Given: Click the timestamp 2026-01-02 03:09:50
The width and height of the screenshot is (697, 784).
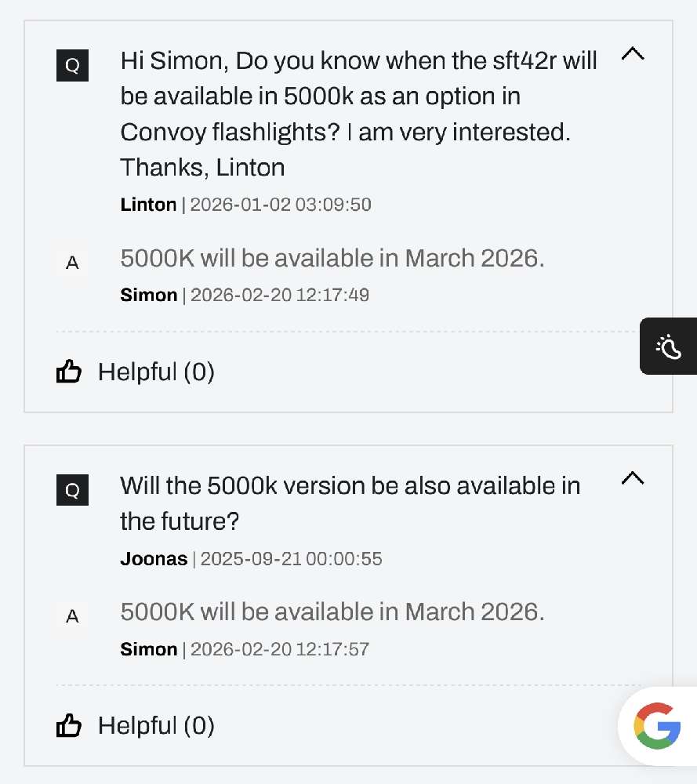Looking at the screenshot, I should click(281, 205).
